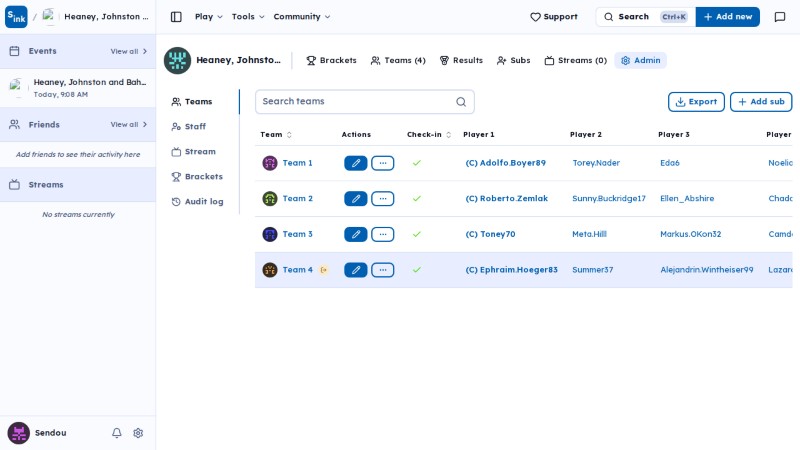Open the Brackets tab in tournament nav

point(331,61)
